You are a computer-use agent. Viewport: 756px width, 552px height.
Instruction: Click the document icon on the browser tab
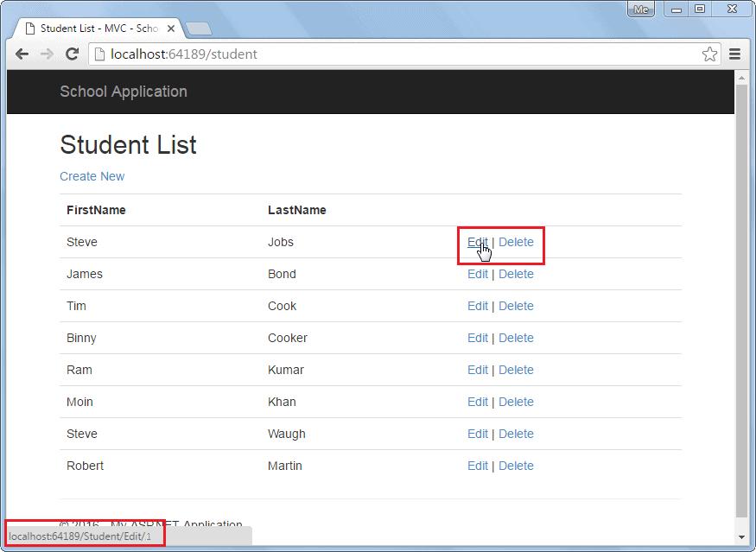click(x=29, y=28)
